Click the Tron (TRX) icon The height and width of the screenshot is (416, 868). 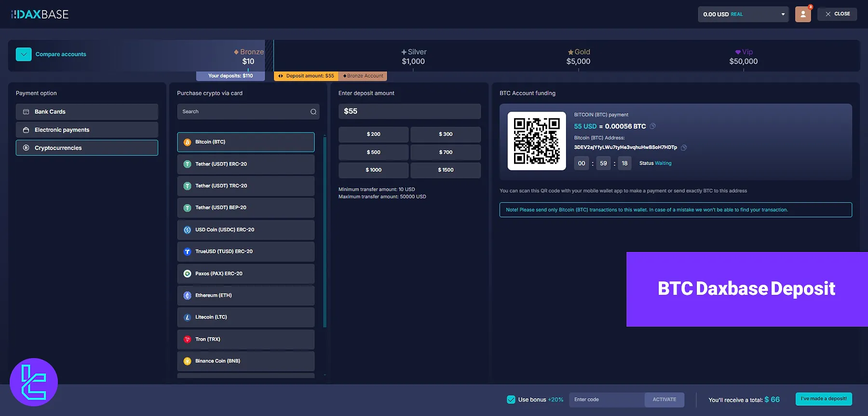point(188,339)
